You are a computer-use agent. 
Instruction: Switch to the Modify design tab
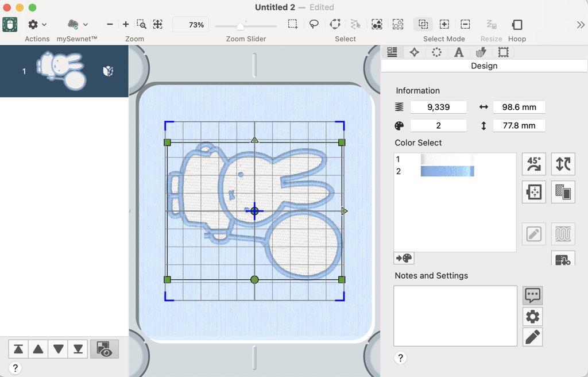[x=481, y=52]
